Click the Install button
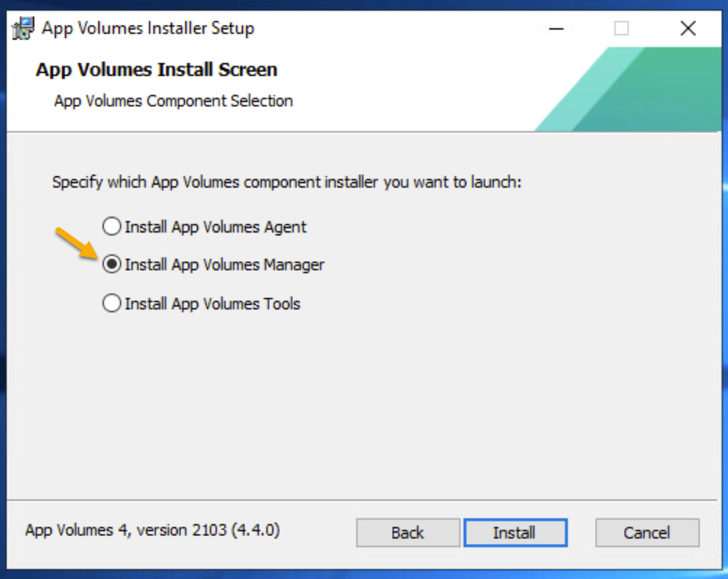The width and height of the screenshot is (728, 579). click(515, 532)
